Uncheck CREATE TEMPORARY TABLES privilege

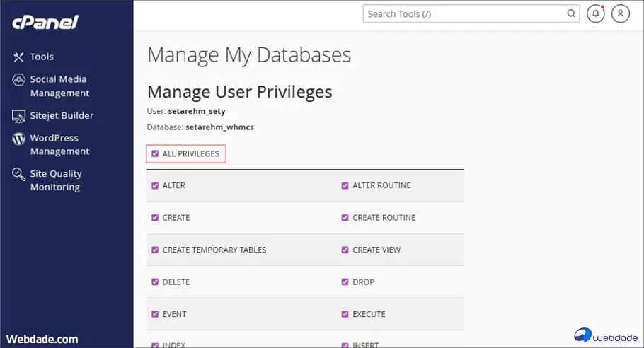[x=155, y=250]
